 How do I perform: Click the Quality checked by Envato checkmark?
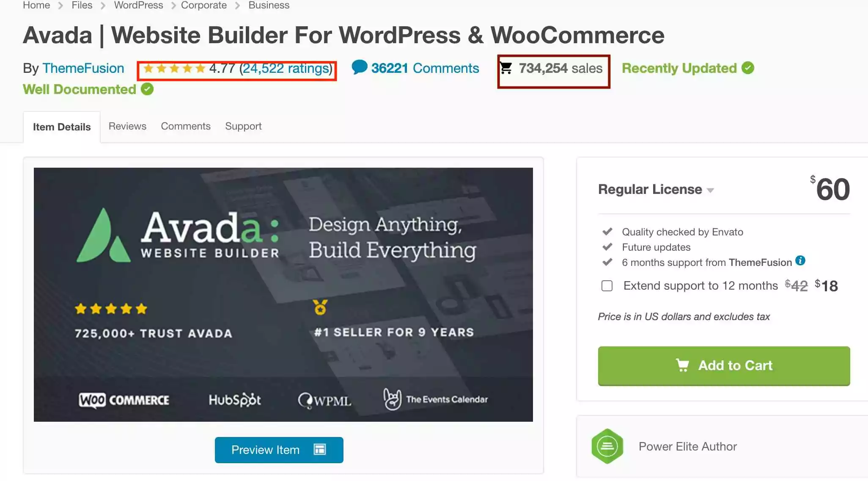tap(607, 232)
